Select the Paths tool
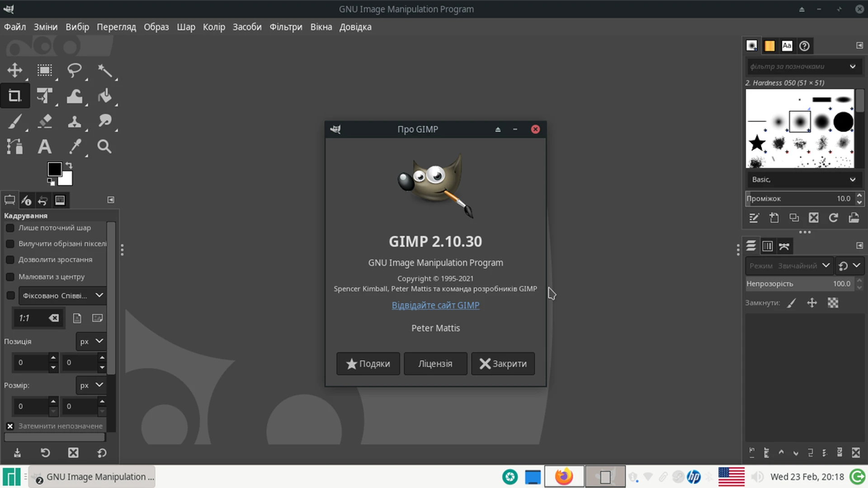This screenshot has width=868, height=488. 14,146
